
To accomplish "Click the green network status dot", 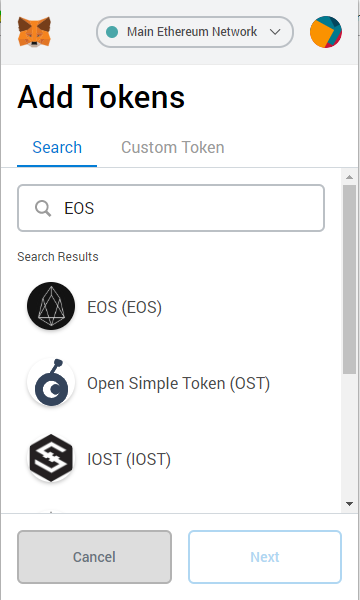I will tap(112, 32).
